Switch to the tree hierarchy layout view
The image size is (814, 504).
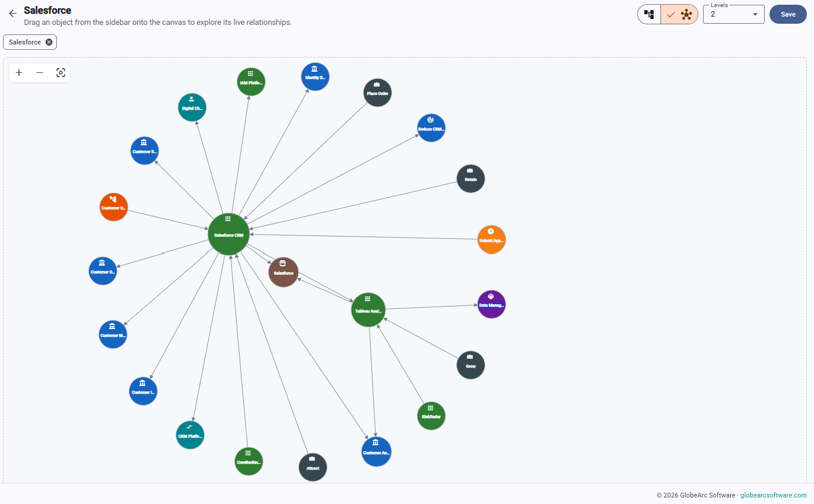649,14
